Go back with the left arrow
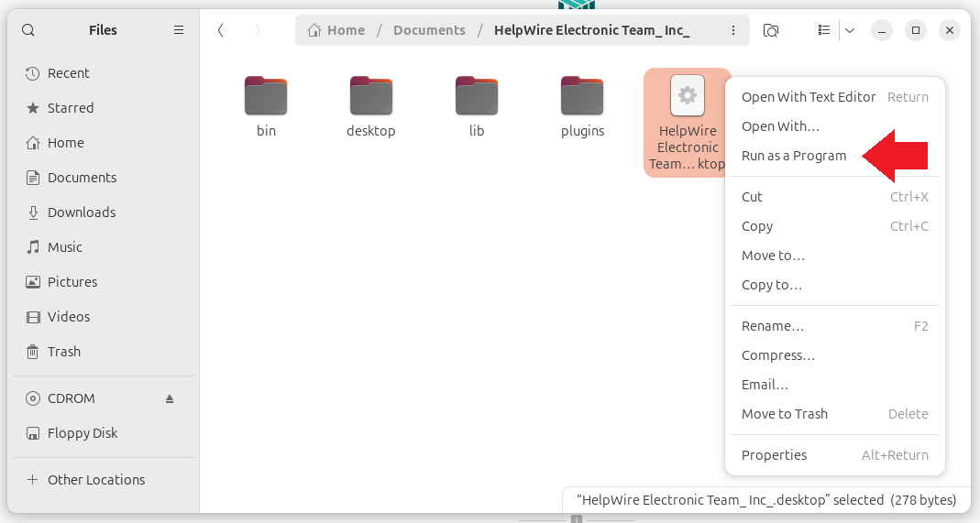The height and width of the screenshot is (523, 980). point(221,30)
